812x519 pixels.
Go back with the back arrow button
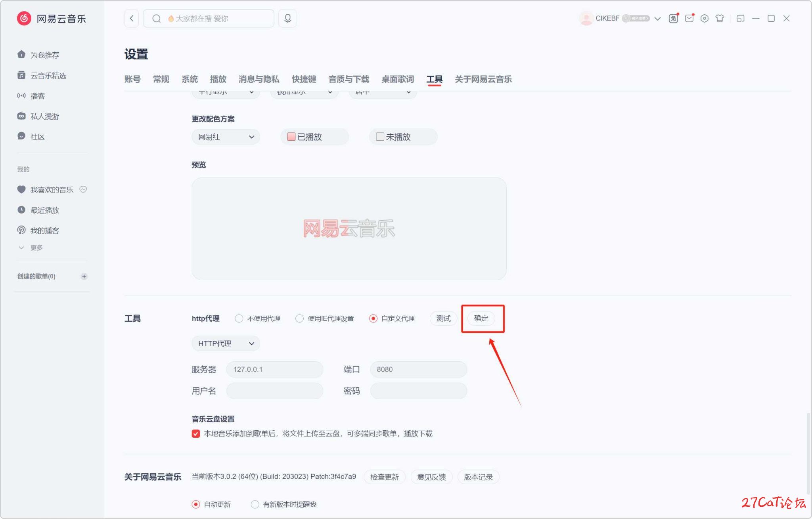(132, 18)
